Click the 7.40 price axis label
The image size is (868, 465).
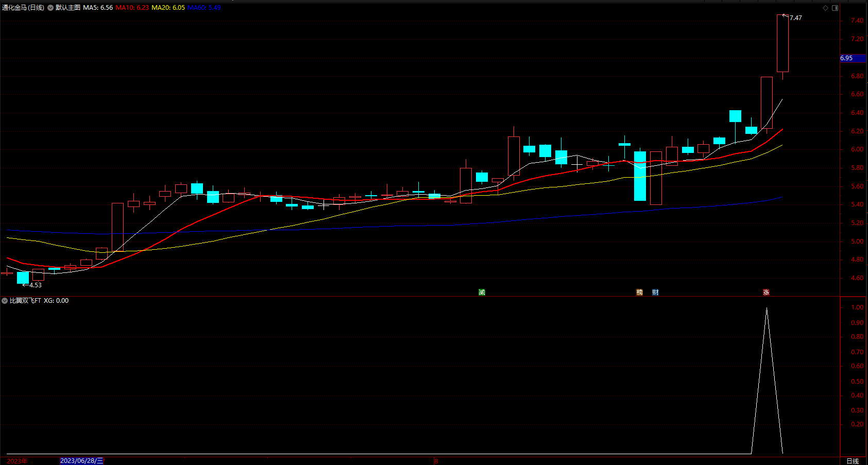(x=857, y=21)
